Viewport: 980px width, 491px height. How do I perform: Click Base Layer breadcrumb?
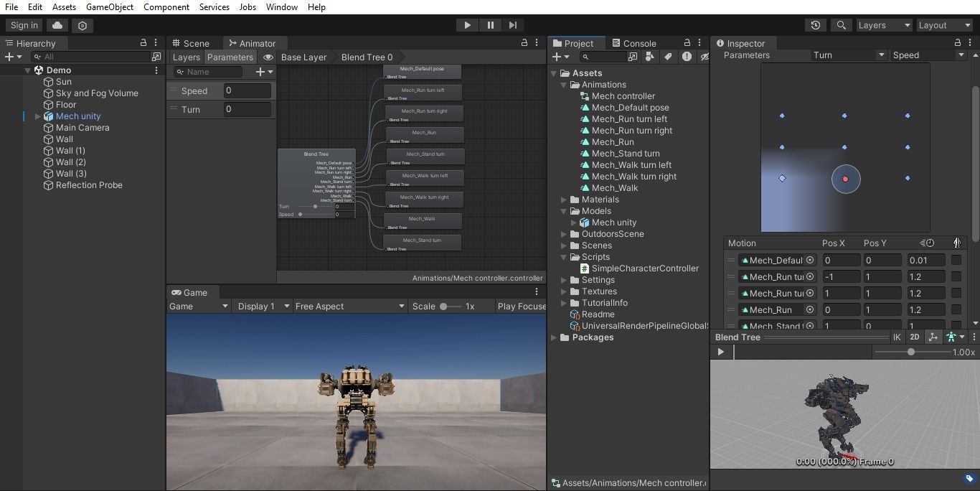point(303,57)
